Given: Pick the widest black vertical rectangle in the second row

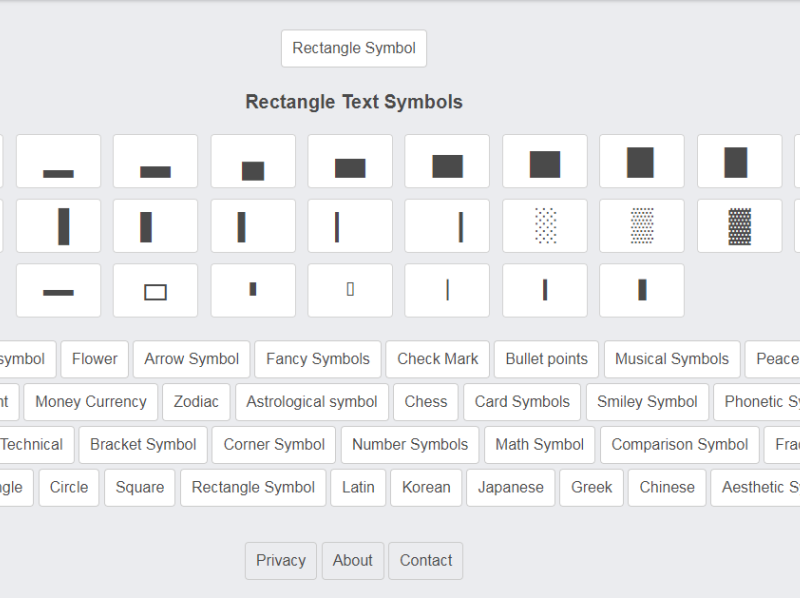Looking at the screenshot, I should coord(63,226).
